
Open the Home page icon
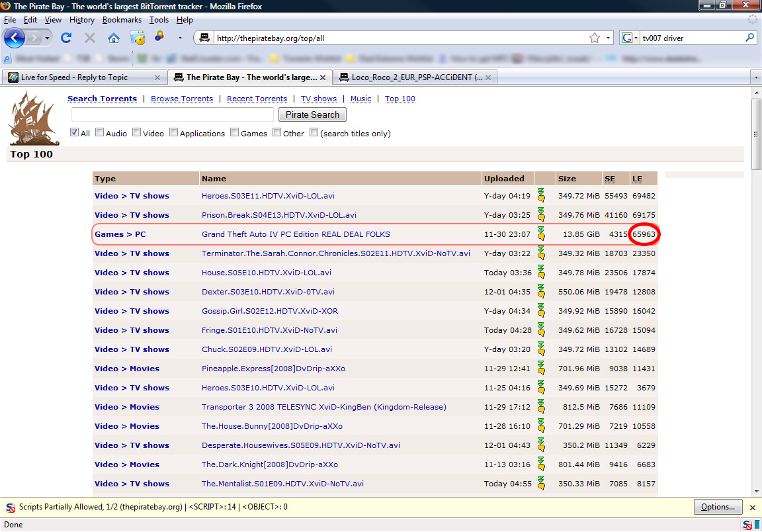pyautogui.click(x=114, y=38)
